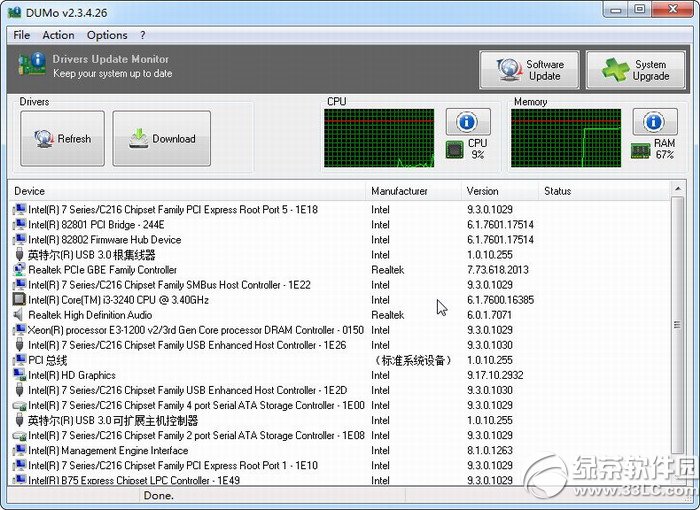Viewport: 700px width, 510px height.
Task: Select Intel(R) HD Graphics row text
Action: pyautogui.click(x=72, y=375)
